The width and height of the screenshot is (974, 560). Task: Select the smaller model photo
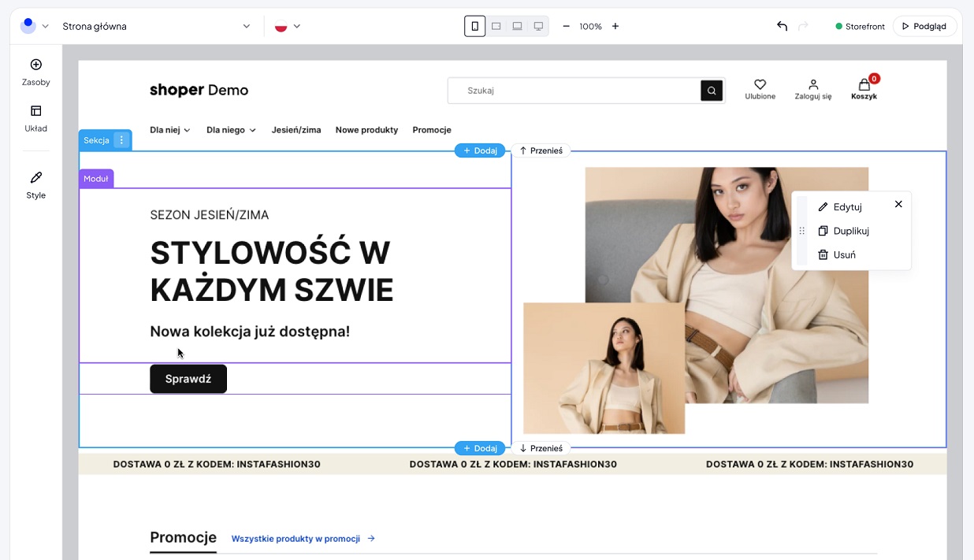coord(604,368)
